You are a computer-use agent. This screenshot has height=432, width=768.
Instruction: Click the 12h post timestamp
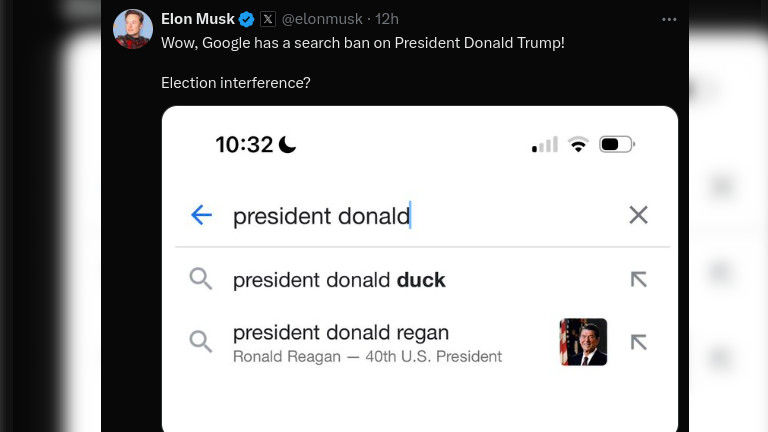tap(387, 19)
